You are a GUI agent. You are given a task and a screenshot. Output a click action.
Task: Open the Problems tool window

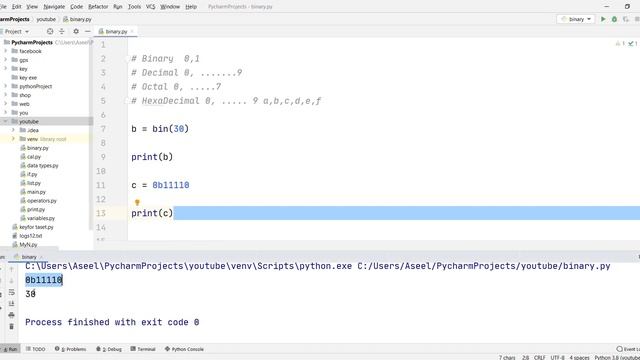point(71,349)
